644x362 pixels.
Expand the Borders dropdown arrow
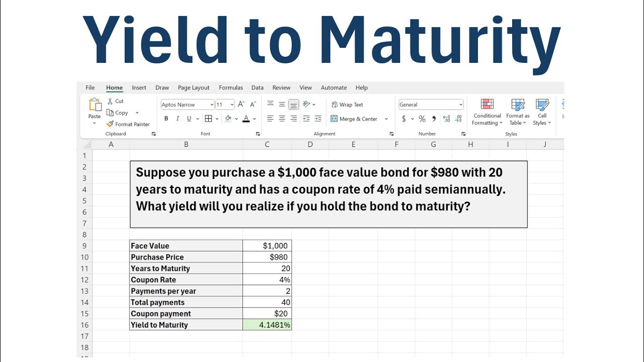(217, 119)
